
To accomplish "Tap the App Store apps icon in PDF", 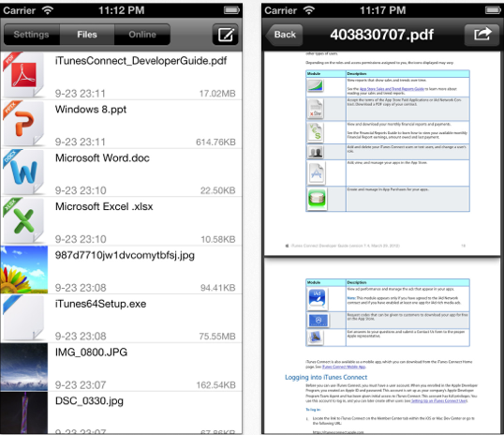I will click(x=317, y=173).
